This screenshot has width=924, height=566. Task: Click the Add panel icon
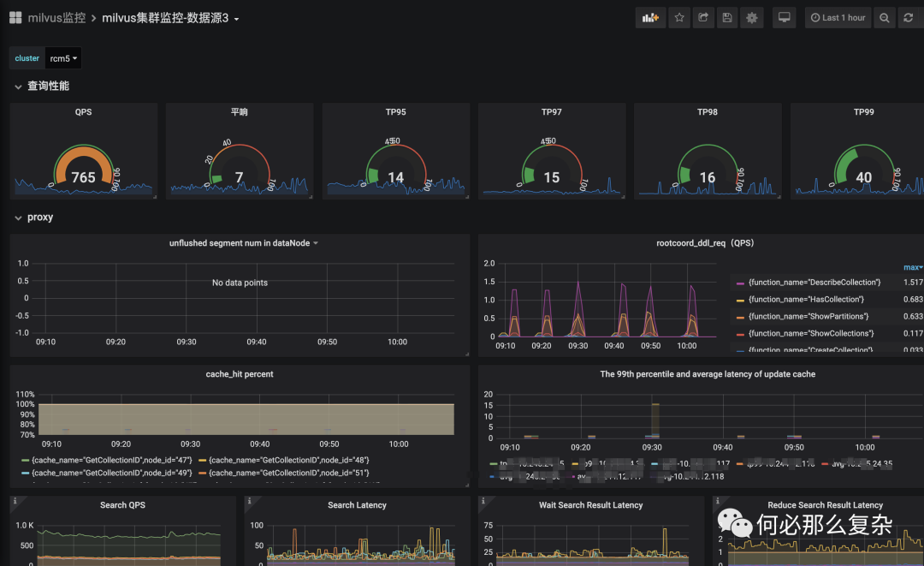coord(650,18)
